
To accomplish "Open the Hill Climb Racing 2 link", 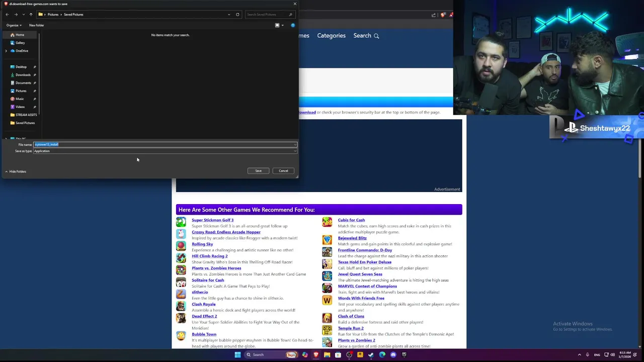I will pyautogui.click(x=209, y=256).
